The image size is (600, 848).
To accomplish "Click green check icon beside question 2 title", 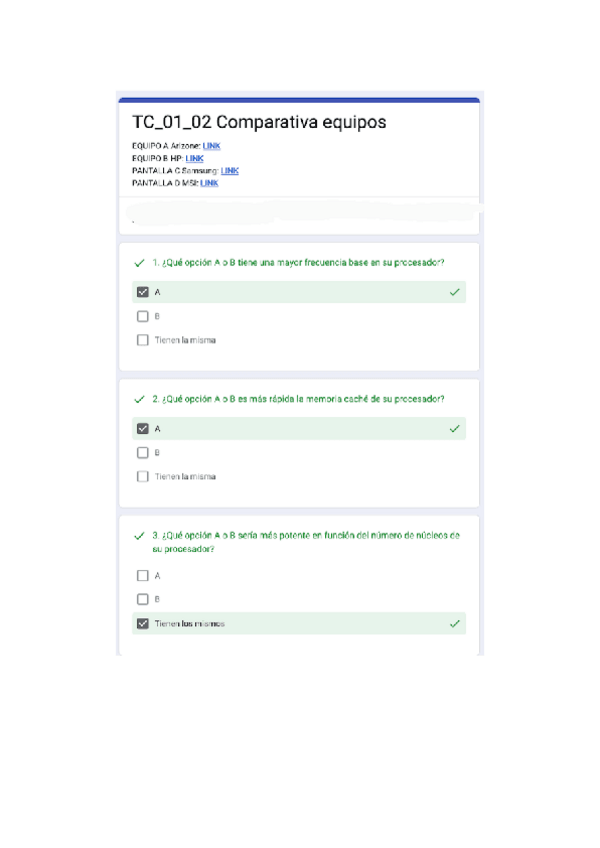I will (139, 399).
